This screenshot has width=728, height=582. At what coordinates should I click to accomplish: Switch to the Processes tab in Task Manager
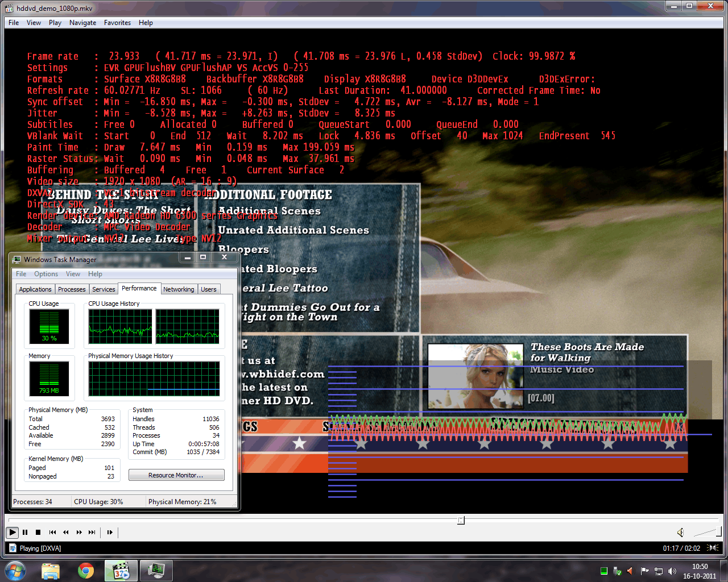72,289
